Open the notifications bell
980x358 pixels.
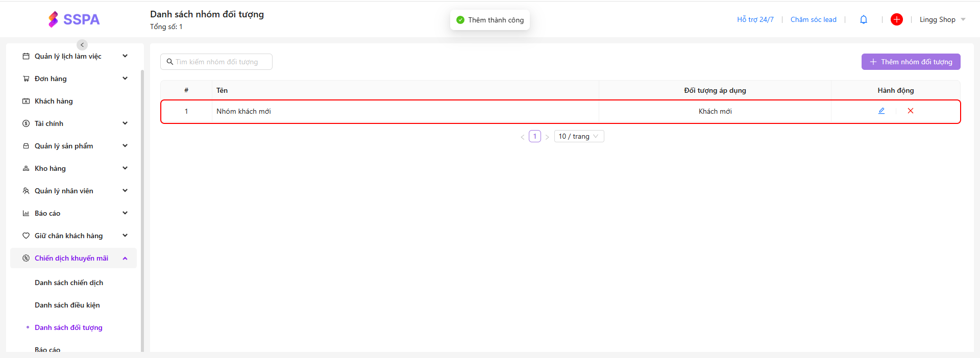[x=863, y=19]
